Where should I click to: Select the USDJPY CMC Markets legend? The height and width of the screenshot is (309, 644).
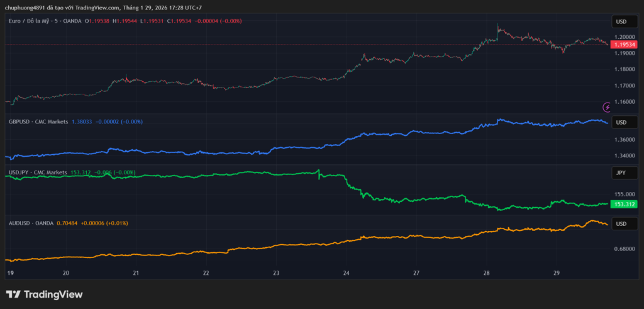point(38,172)
